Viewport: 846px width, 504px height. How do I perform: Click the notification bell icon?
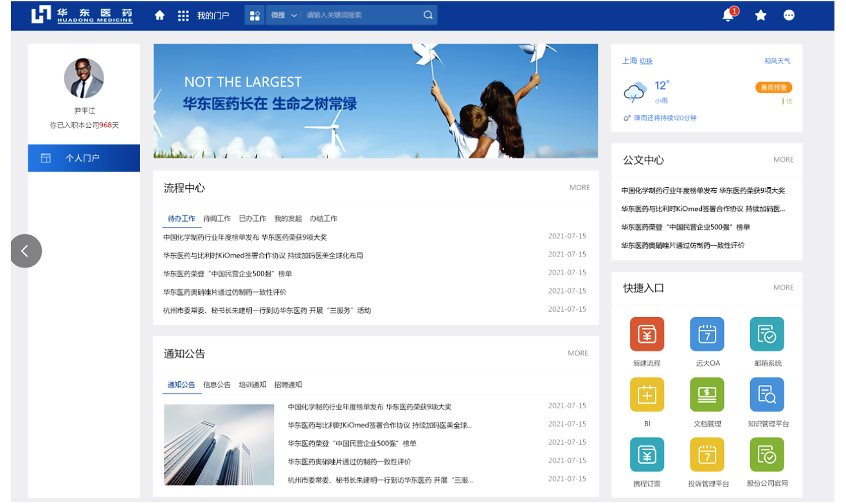[x=728, y=15]
